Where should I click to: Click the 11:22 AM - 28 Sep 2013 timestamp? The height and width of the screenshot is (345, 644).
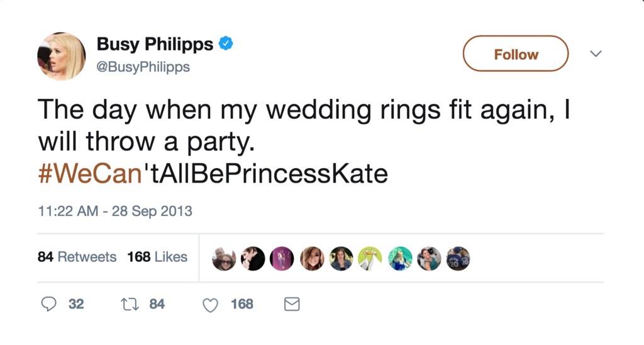point(115,212)
